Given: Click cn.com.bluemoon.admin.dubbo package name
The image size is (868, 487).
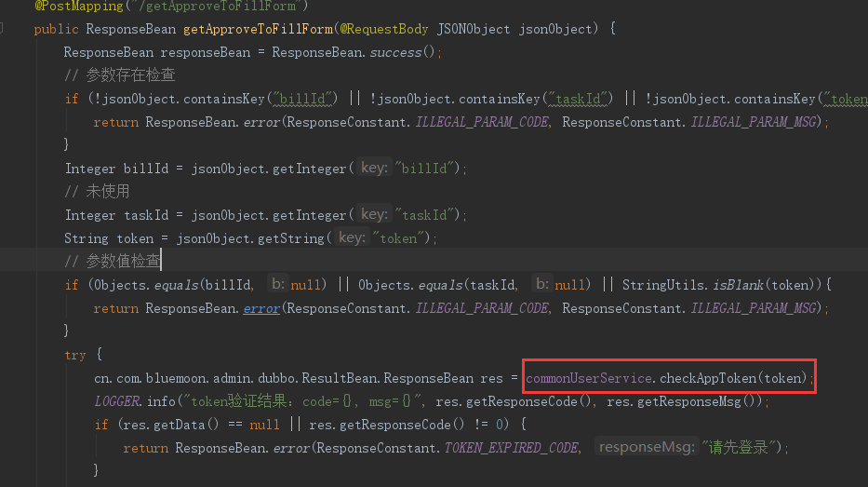Looking at the screenshot, I should [196, 378].
